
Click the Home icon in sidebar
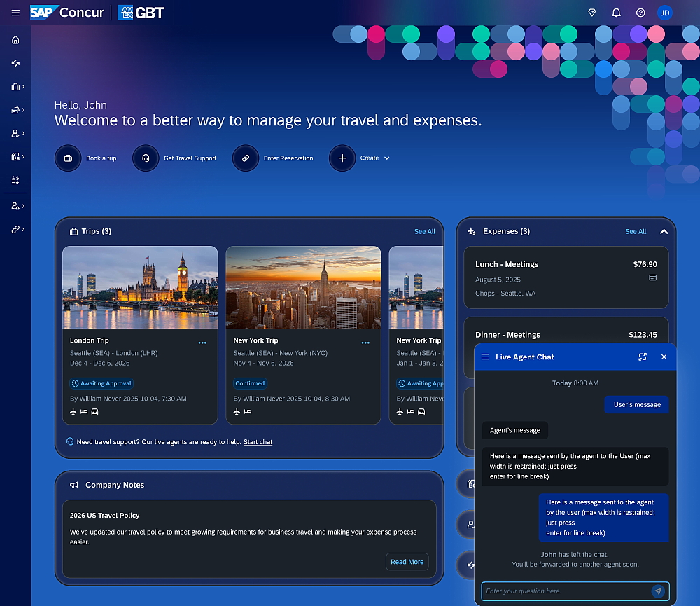15,40
